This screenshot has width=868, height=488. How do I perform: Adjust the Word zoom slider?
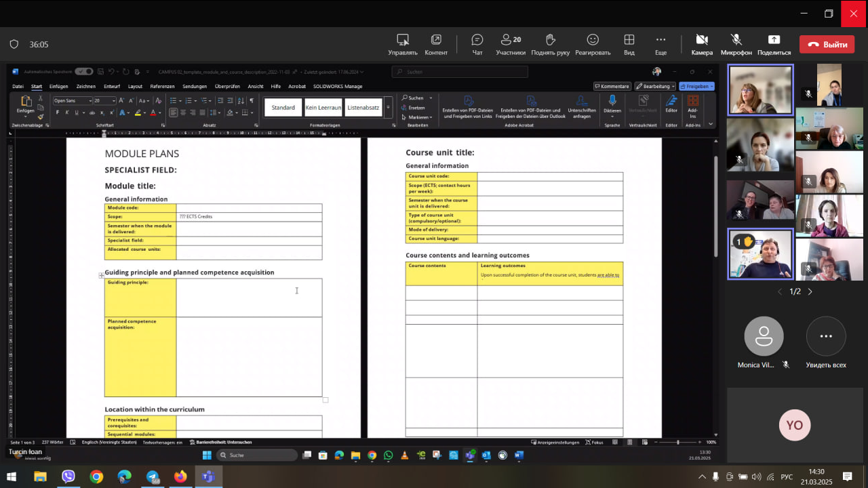tap(677, 442)
